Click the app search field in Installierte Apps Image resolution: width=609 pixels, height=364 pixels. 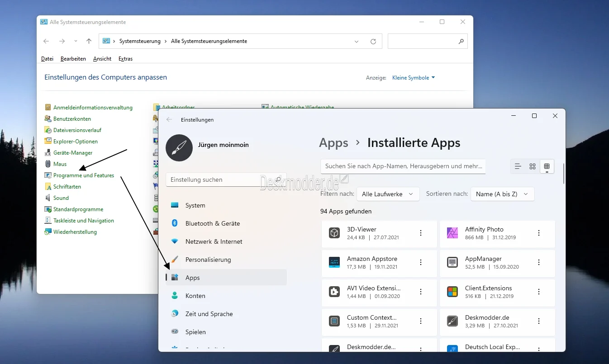(x=403, y=166)
